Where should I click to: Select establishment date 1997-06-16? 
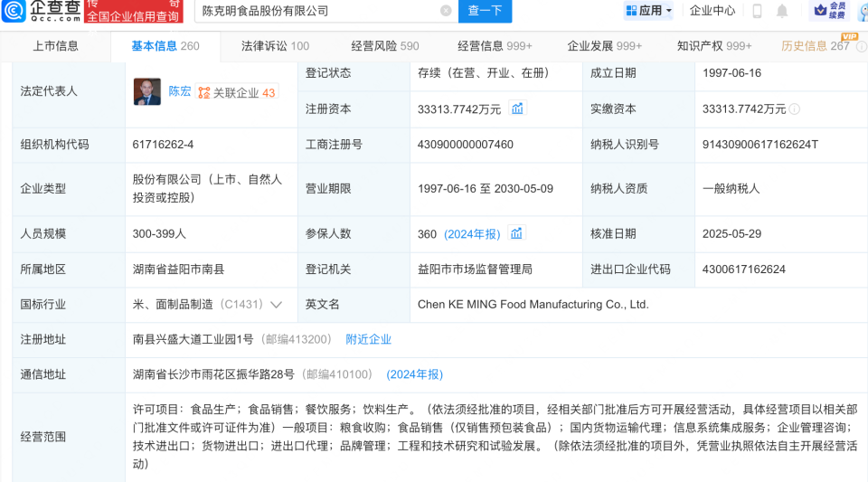pos(731,73)
